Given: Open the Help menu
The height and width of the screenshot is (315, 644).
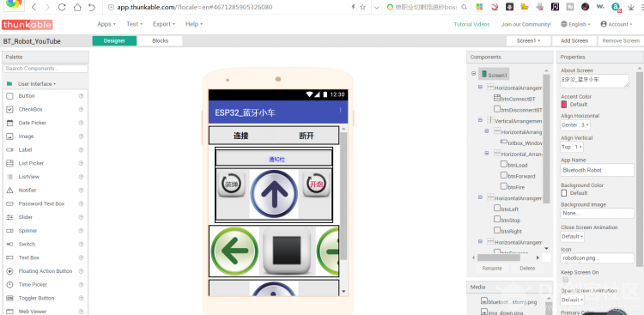Looking at the screenshot, I should (x=194, y=24).
